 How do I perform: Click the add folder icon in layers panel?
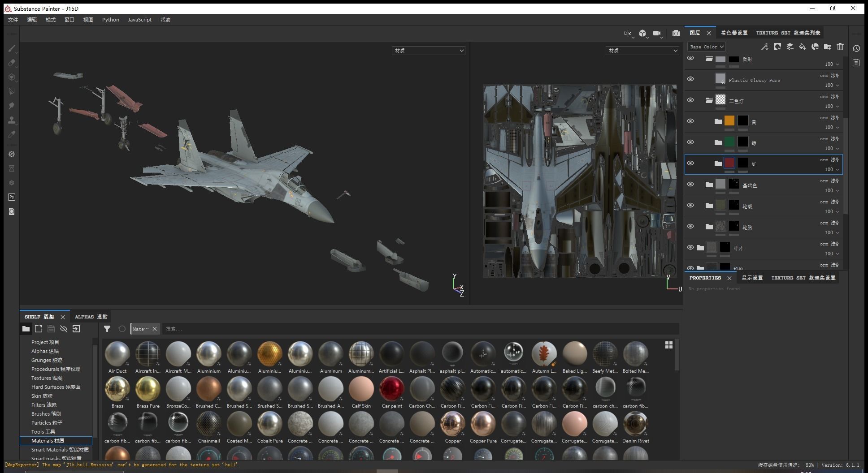(828, 47)
